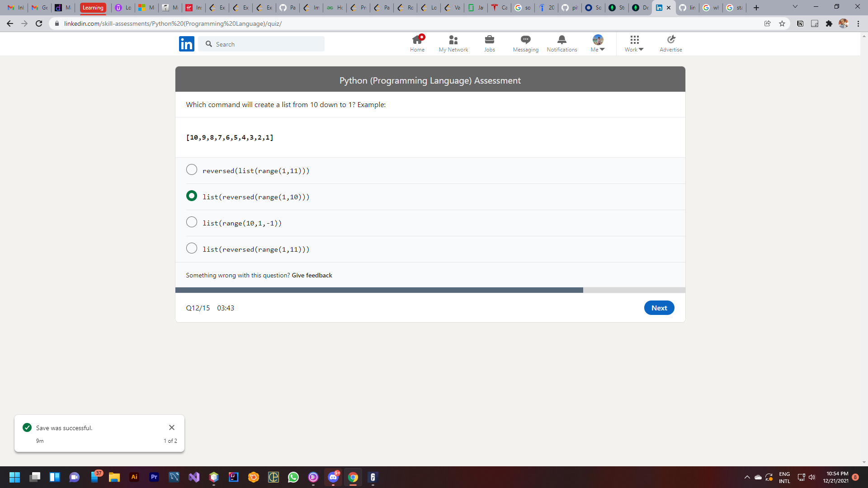The image size is (868, 488).
Task: Click the LinkedIn logo
Action: click(x=186, y=43)
